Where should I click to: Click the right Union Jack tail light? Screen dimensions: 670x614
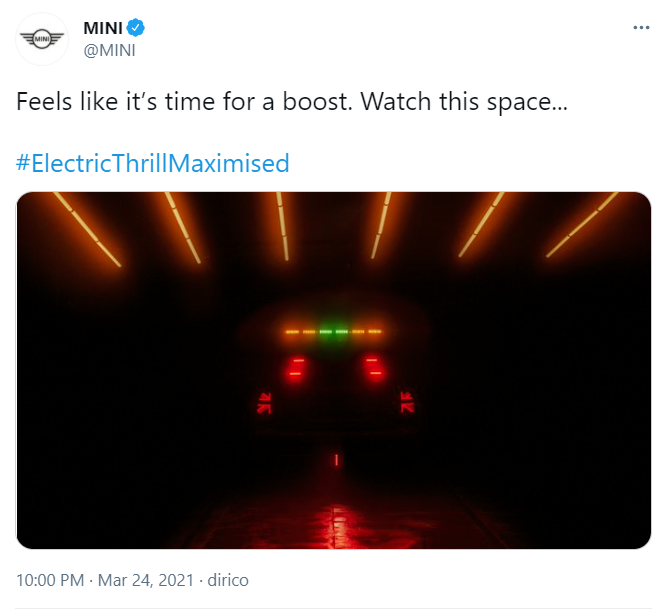pyautogui.click(x=407, y=402)
